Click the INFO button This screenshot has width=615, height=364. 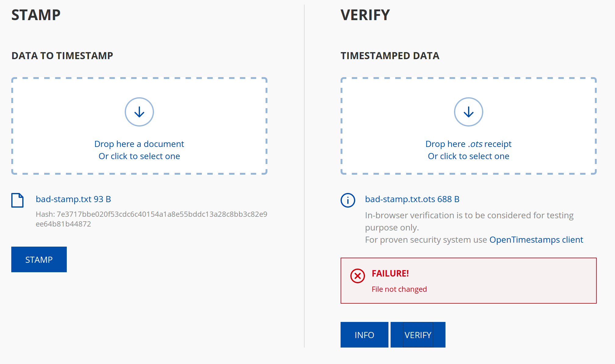point(364,335)
